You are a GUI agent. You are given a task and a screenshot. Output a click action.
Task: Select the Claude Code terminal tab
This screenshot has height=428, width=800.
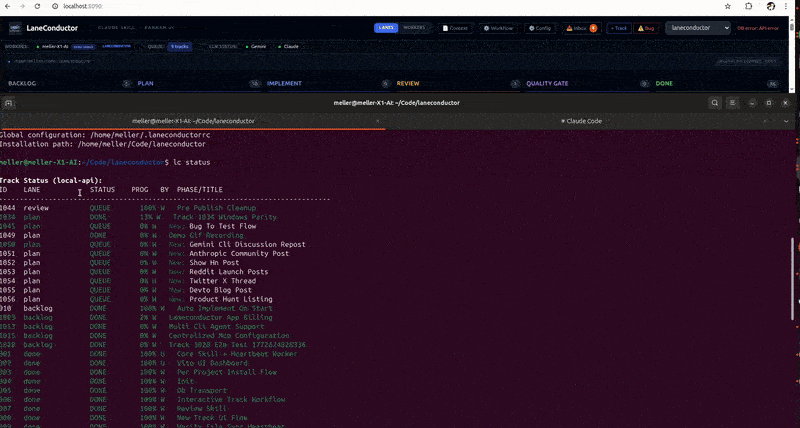[581, 121]
